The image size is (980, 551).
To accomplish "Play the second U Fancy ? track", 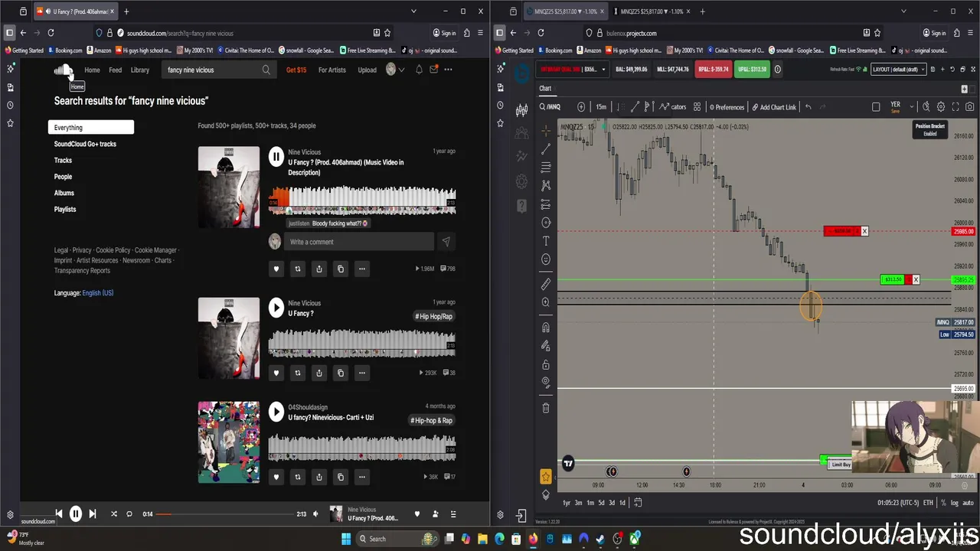I will [276, 308].
